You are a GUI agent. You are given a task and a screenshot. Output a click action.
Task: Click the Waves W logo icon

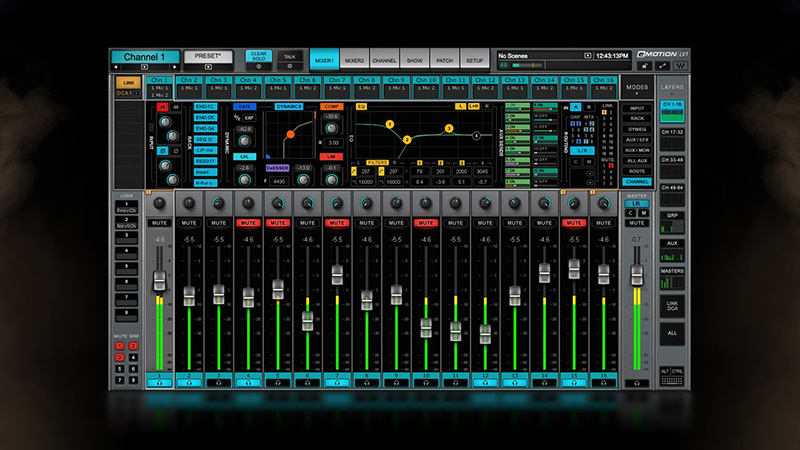(681, 66)
